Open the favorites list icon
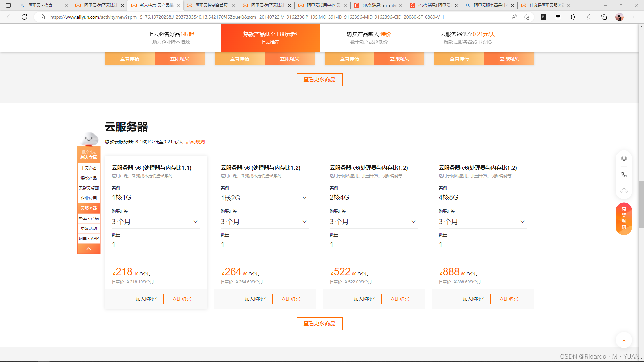The height and width of the screenshot is (362, 644). tap(589, 17)
